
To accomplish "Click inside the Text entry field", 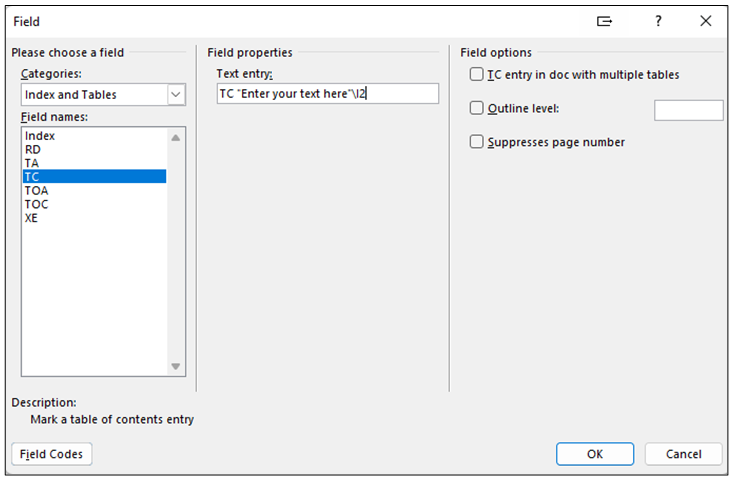I will (x=328, y=94).
